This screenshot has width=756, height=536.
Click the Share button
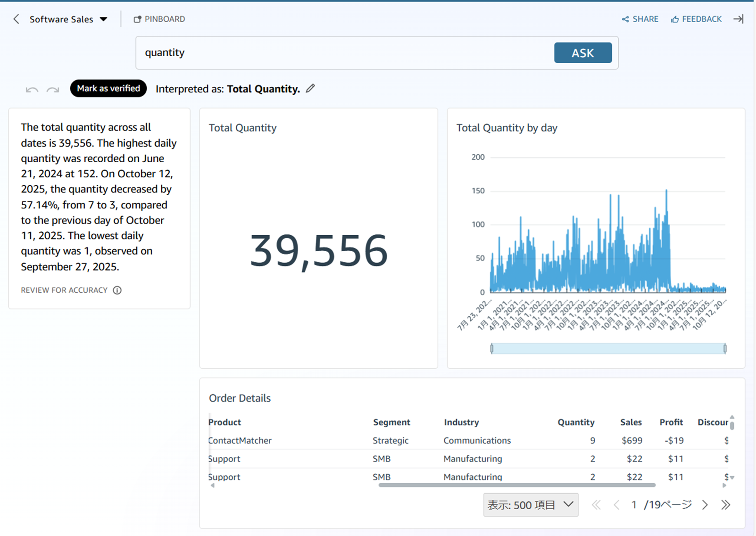640,19
